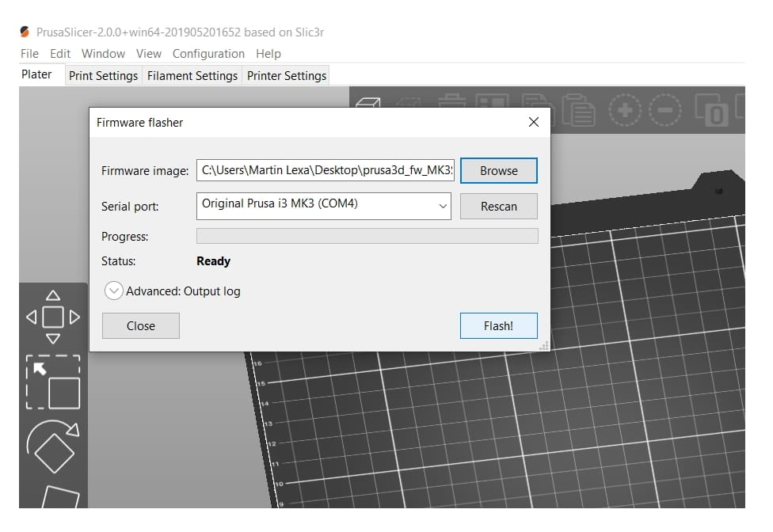Click the Firmware flasher title text
This screenshot has width=773, height=532.
pyautogui.click(x=139, y=123)
